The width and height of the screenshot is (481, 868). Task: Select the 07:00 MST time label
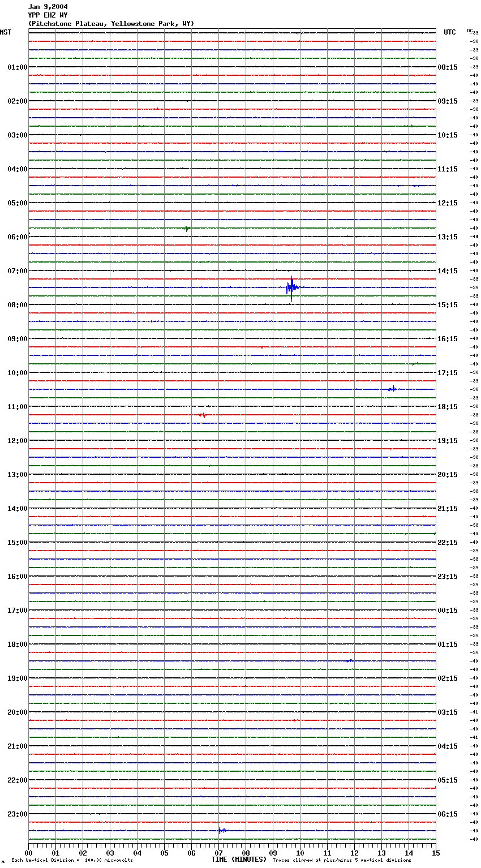coord(18,270)
